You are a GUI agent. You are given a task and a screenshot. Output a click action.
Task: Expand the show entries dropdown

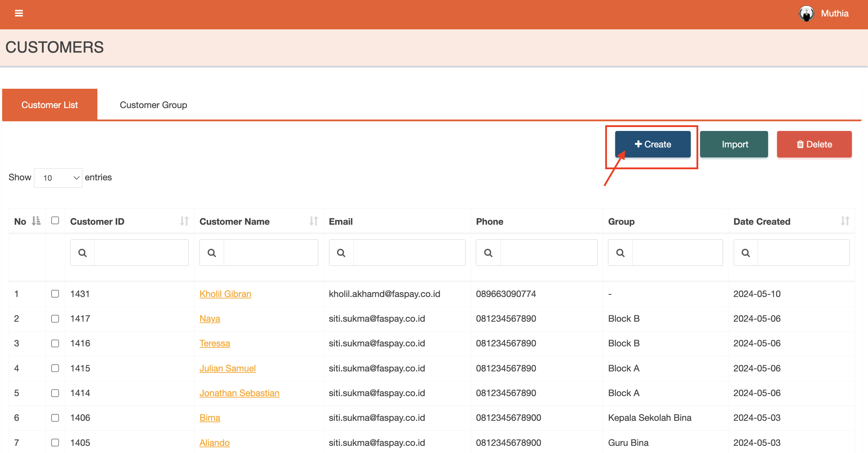[x=58, y=178]
